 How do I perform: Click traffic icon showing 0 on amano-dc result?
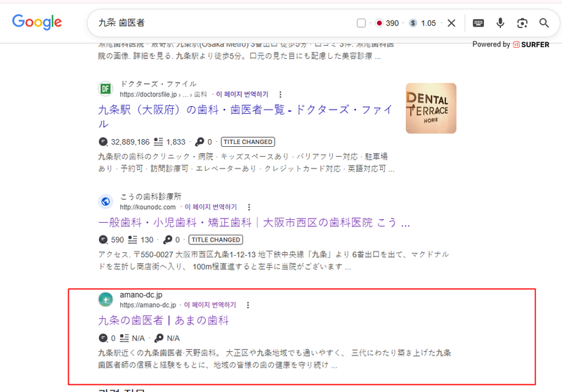103,338
